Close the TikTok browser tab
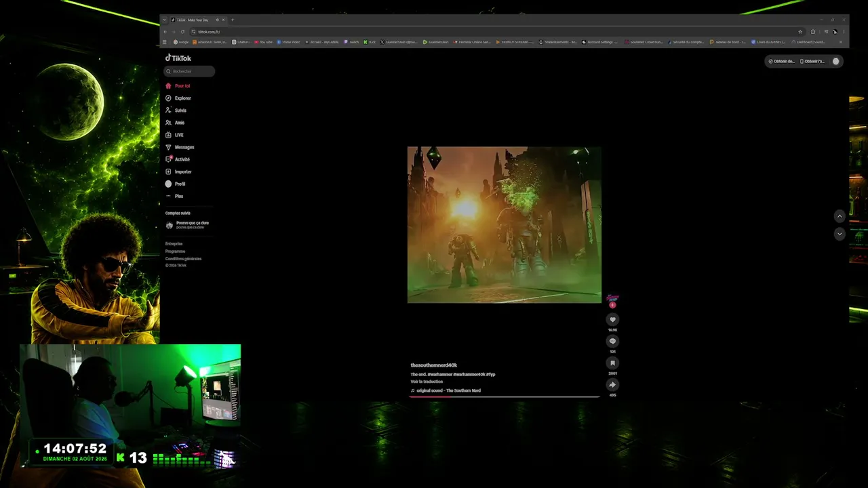Viewport: 868px width, 488px height. [224, 20]
